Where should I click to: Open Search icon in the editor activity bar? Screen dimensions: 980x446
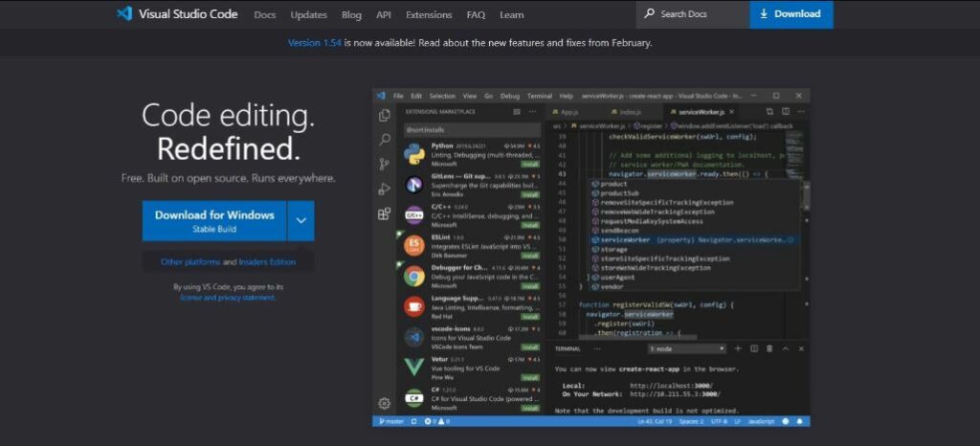point(385,140)
